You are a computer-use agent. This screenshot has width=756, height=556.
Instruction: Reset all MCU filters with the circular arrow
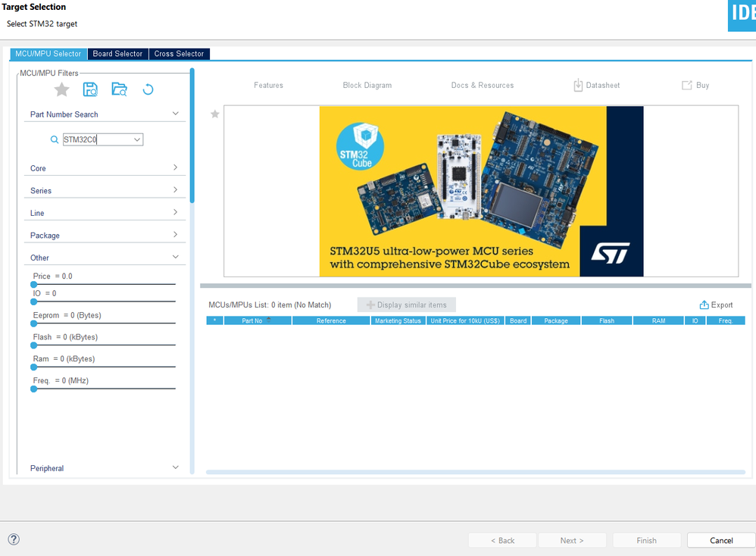click(148, 89)
